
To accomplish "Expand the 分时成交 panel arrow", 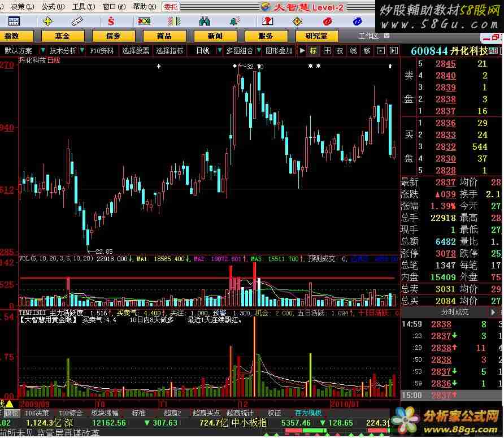I will 493,312.
